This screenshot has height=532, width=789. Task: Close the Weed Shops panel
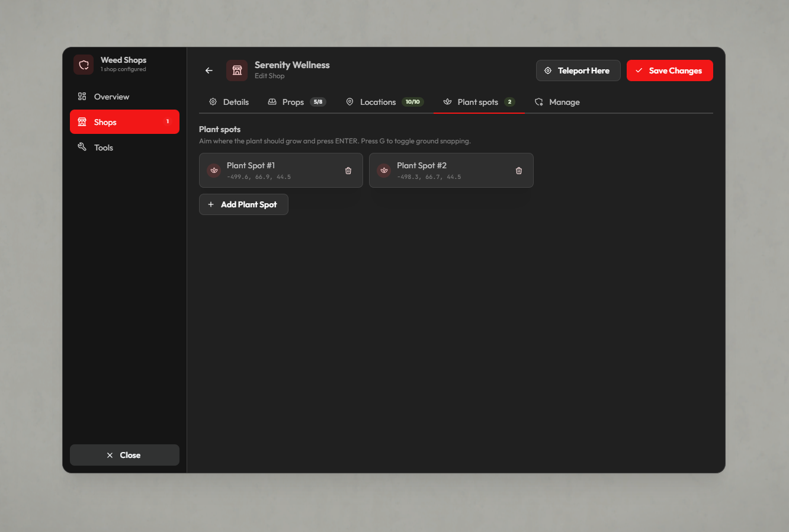(x=124, y=455)
